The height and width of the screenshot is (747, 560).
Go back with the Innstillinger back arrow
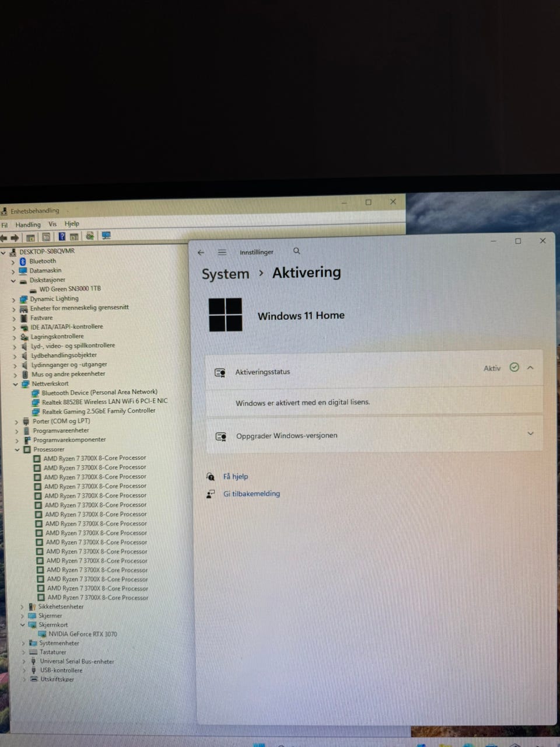[201, 253]
